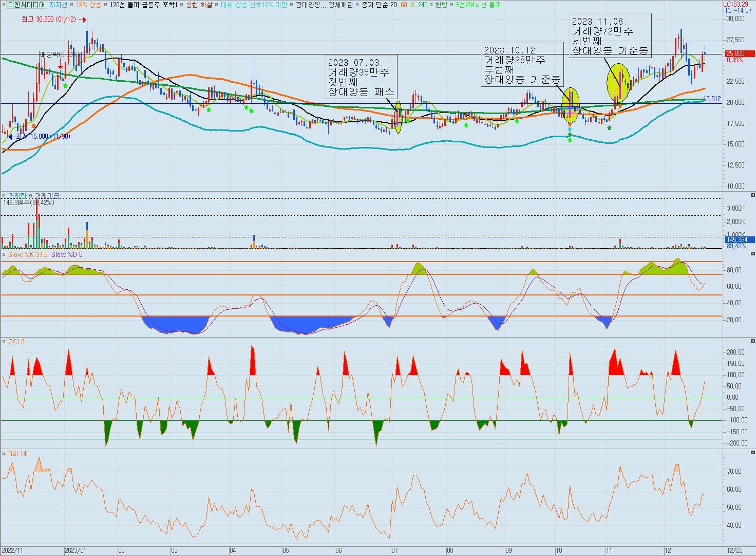Viewport: 756px width, 556px height.
Task: Toggle square marker before 120선 돌파 급등주
Action: [106, 5]
